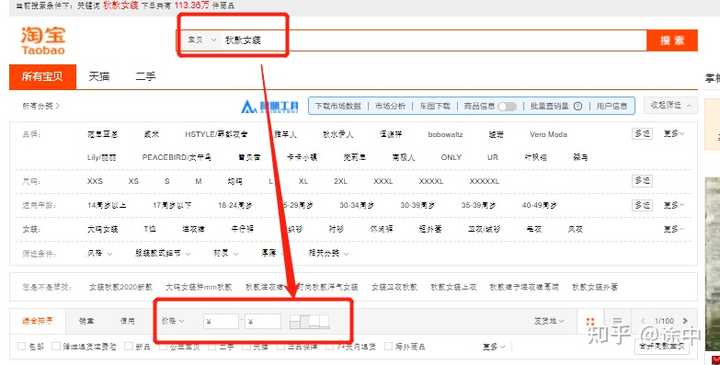Click the multi-select button in the age row
Viewport: 720px width, 365px height.
[642, 205]
